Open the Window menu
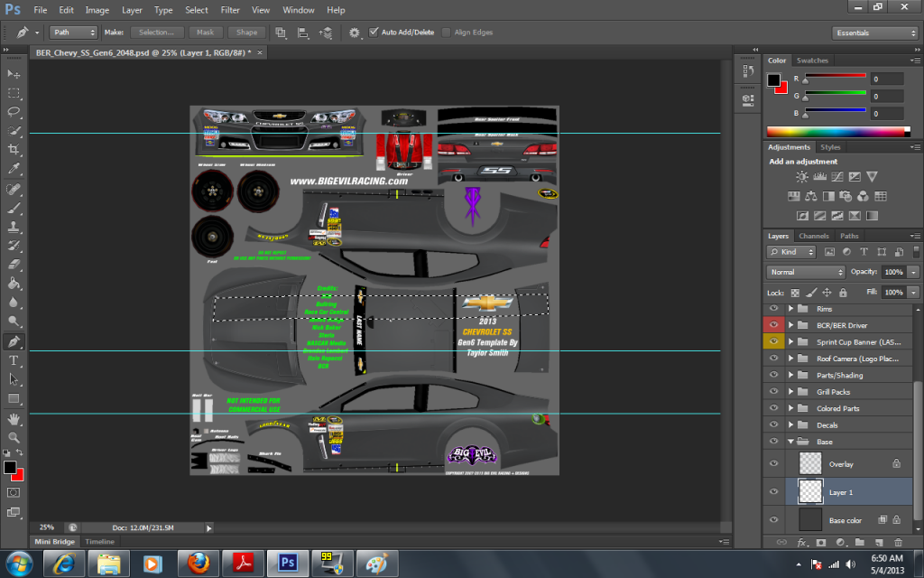Screen dimensions: 924x578 tap(298, 10)
